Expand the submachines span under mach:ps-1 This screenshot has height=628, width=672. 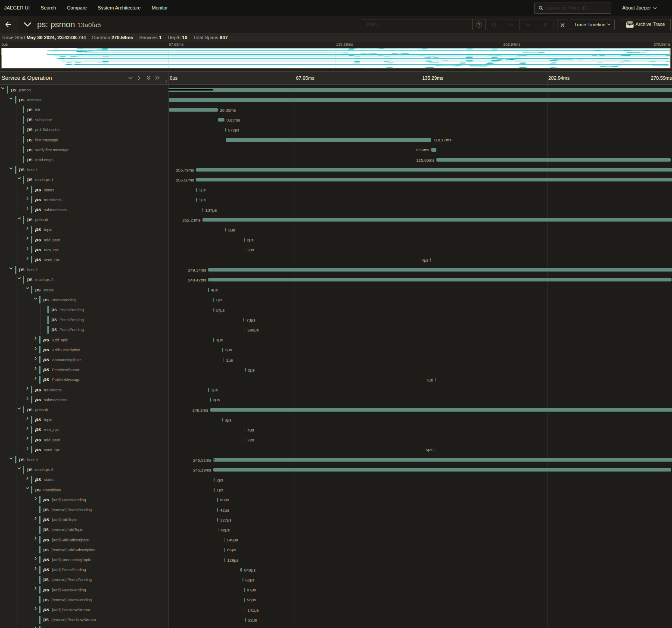[x=28, y=209]
